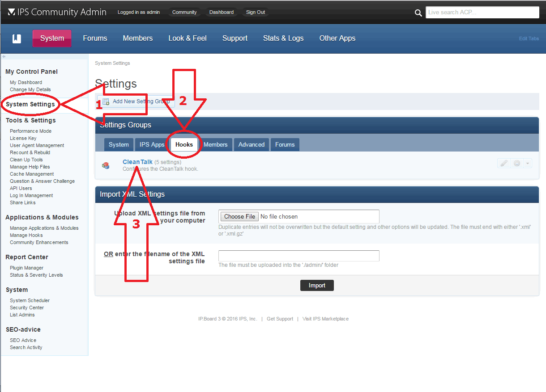The image size is (546, 392).
Task: Open the Members navigation menu
Action: (x=137, y=38)
